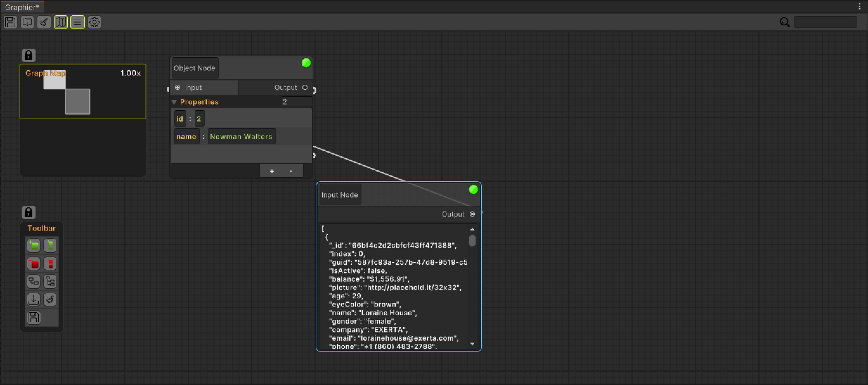
Task: Open a graph file with the folder icon
Action: click(27, 22)
